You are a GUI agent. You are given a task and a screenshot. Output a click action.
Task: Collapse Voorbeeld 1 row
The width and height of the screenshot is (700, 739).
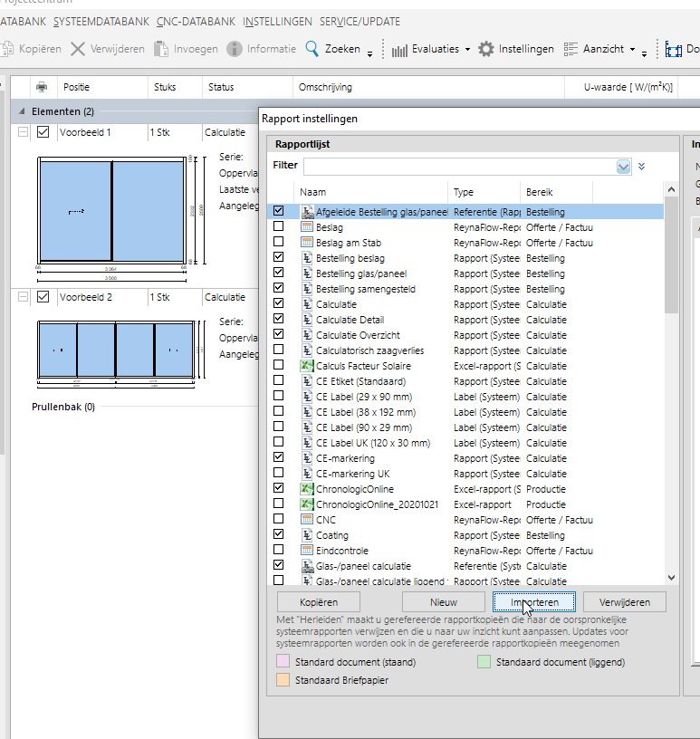point(24,132)
